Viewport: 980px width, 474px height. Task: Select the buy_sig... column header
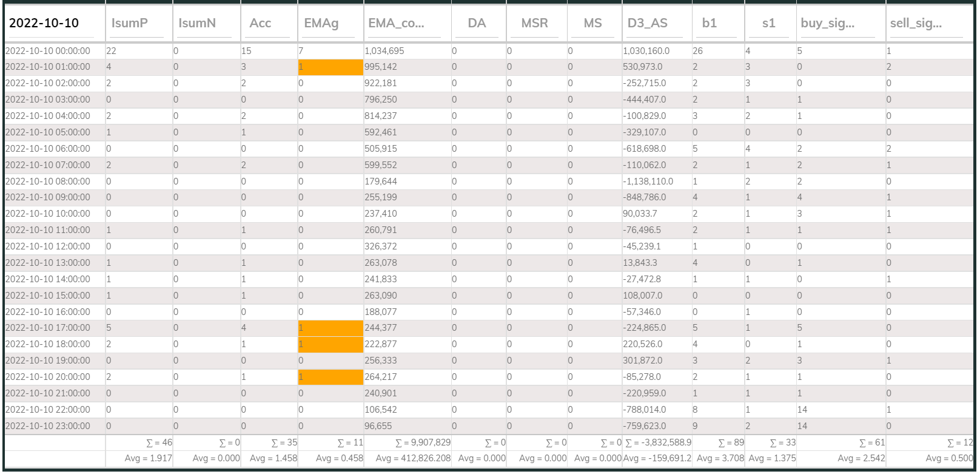pyautogui.click(x=828, y=23)
